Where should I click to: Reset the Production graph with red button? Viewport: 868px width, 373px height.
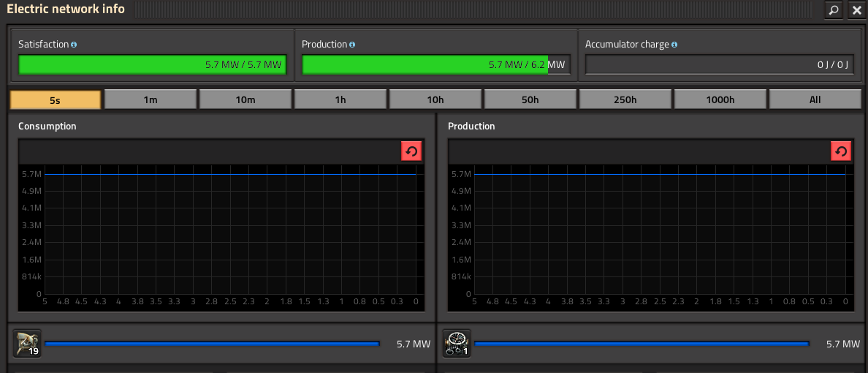(x=841, y=151)
